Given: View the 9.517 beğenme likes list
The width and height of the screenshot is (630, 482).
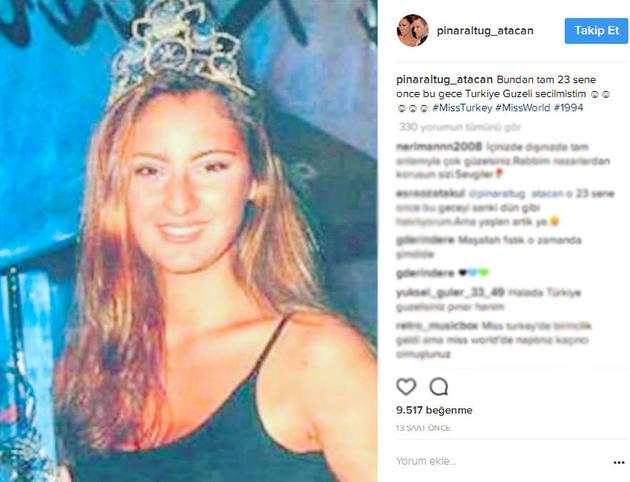Looking at the screenshot, I should (x=434, y=410).
